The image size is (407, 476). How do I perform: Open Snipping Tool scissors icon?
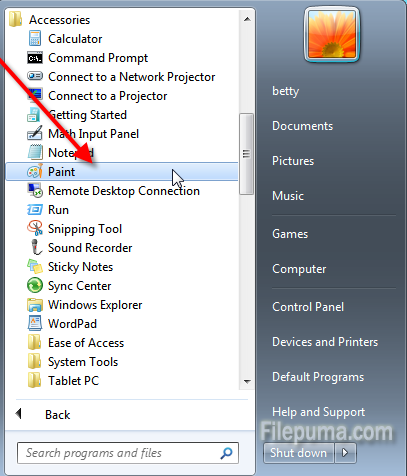point(35,229)
